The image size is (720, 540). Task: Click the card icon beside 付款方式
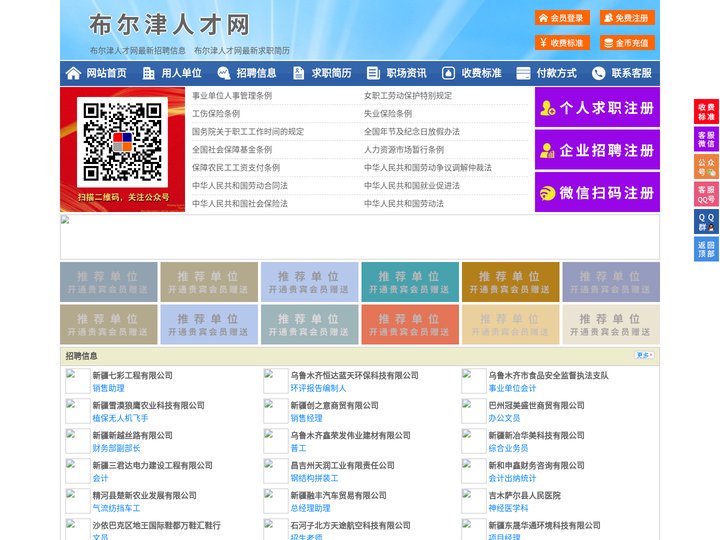tap(523, 73)
